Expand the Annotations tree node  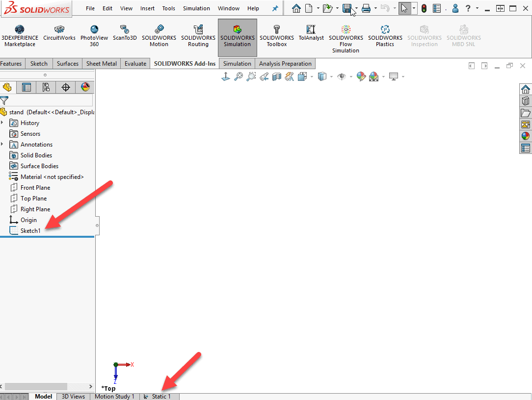click(2, 144)
